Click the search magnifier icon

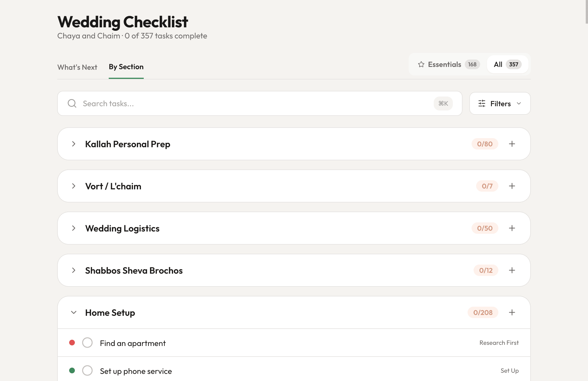[x=72, y=103]
